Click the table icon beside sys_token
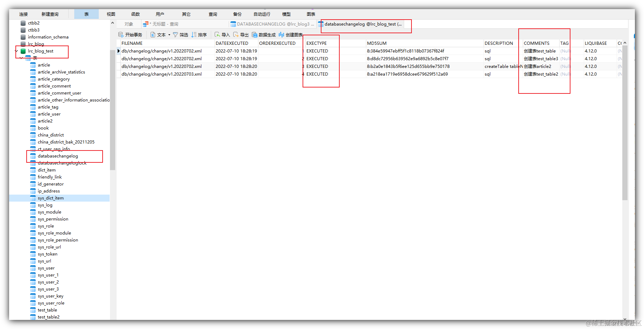Image resolution: width=644 pixels, height=329 pixels. tap(33, 254)
